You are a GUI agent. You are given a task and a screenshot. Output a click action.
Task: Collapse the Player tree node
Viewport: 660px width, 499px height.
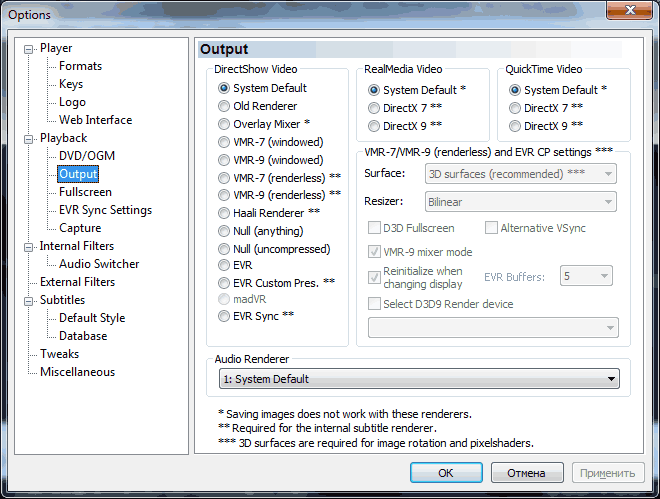[x=29, y=49]
